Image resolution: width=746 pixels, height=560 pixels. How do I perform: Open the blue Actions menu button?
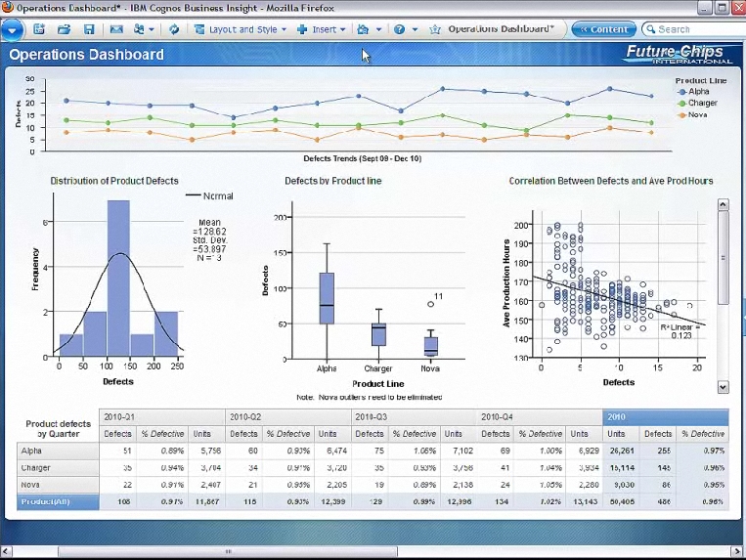(x=13, y=31)
